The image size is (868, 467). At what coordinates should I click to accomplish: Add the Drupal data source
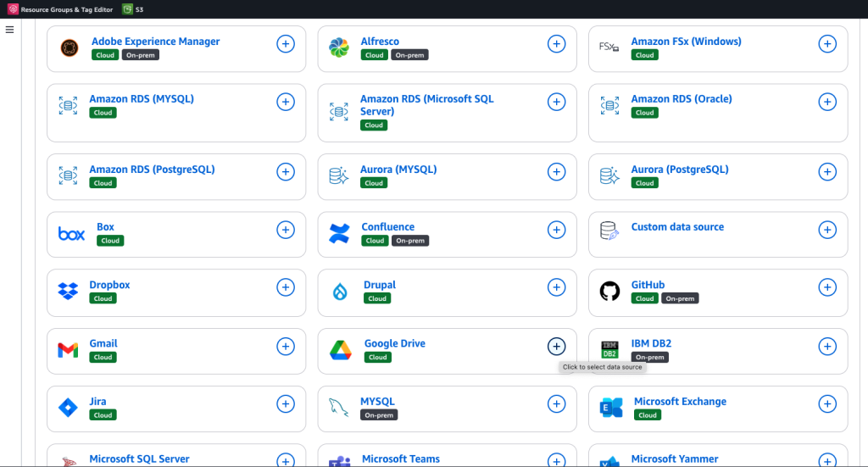(x=556, y=287)
